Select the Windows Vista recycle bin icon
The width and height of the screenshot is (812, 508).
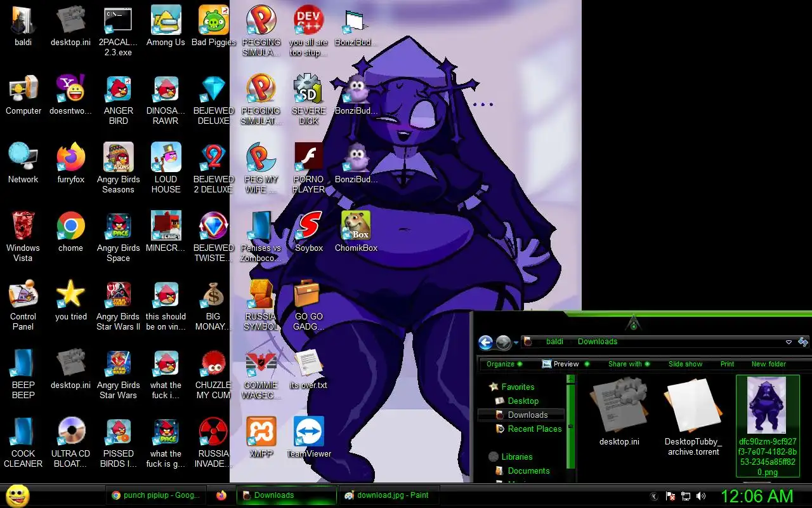[x=23, y=237]
